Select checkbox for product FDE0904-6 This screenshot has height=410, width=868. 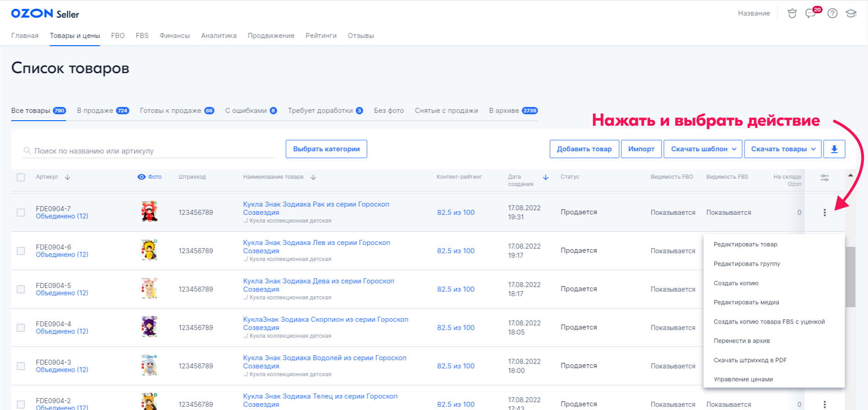tap(21, 251)
